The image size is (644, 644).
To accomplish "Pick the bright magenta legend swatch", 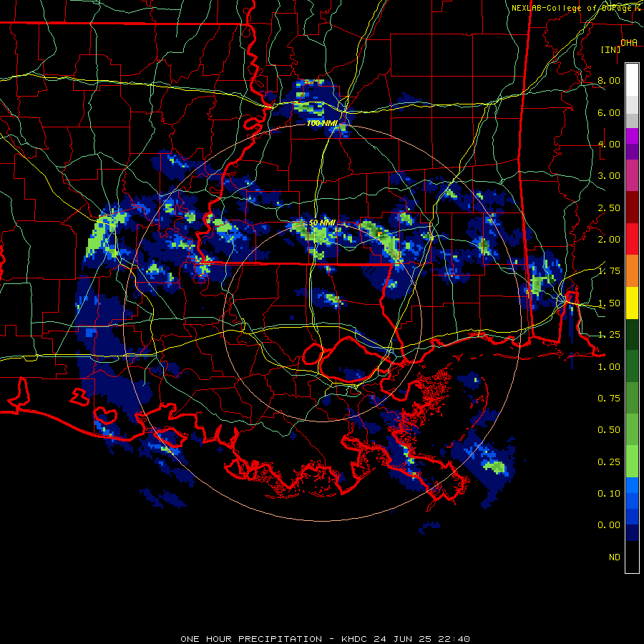I will coord(632,137).
